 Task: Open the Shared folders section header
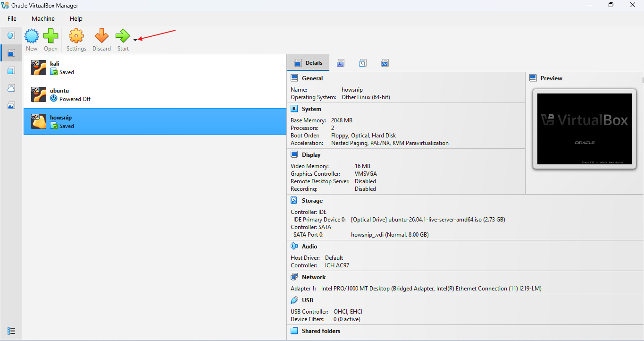coord(321,331)
